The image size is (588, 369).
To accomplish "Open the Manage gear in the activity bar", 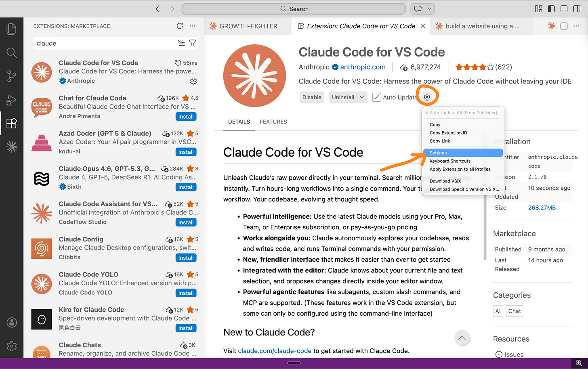I will [x=12, y=346].
